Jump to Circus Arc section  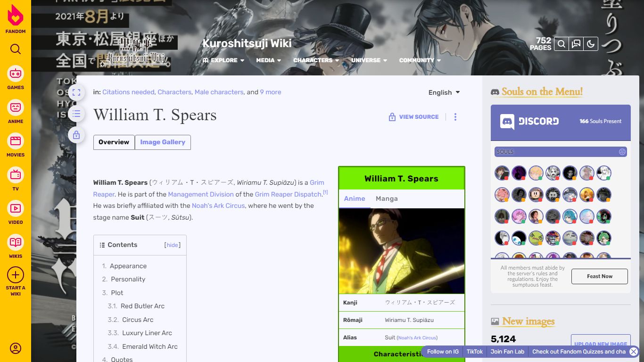tap(138, 320)
